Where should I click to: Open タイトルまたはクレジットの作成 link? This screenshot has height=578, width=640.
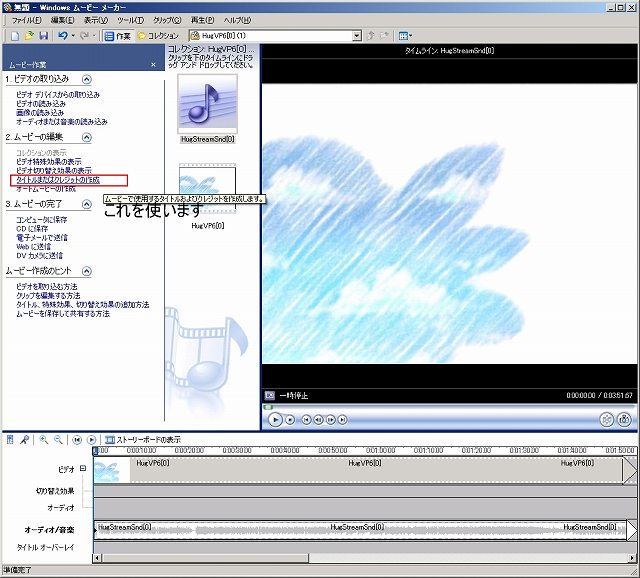pyautogui.click(x=58, y=180)
